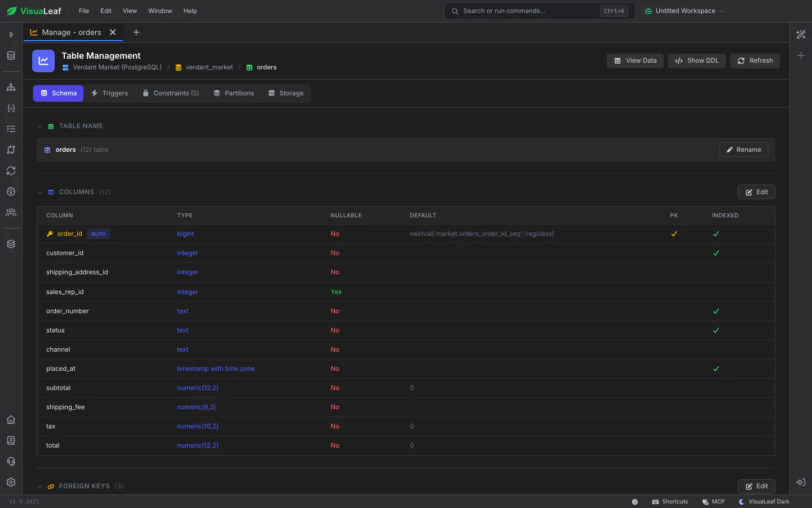Switch to the Storage tab
This screenshot has height=508, width=812.
(286, 93)
